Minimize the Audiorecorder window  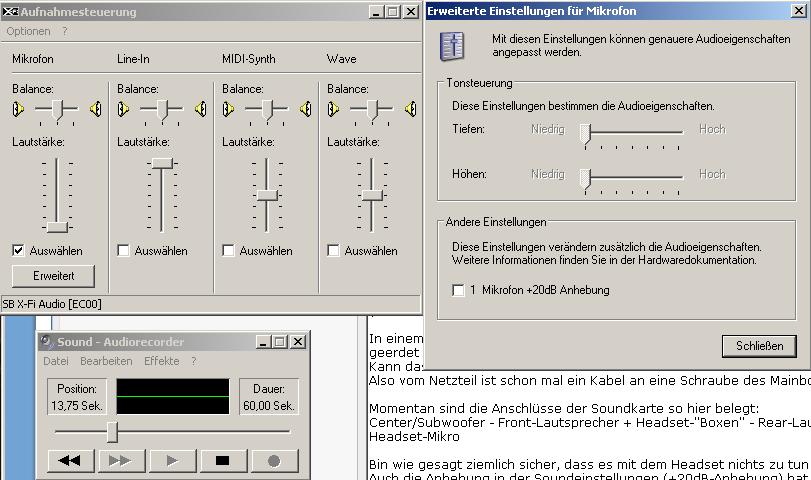point(263,342)
